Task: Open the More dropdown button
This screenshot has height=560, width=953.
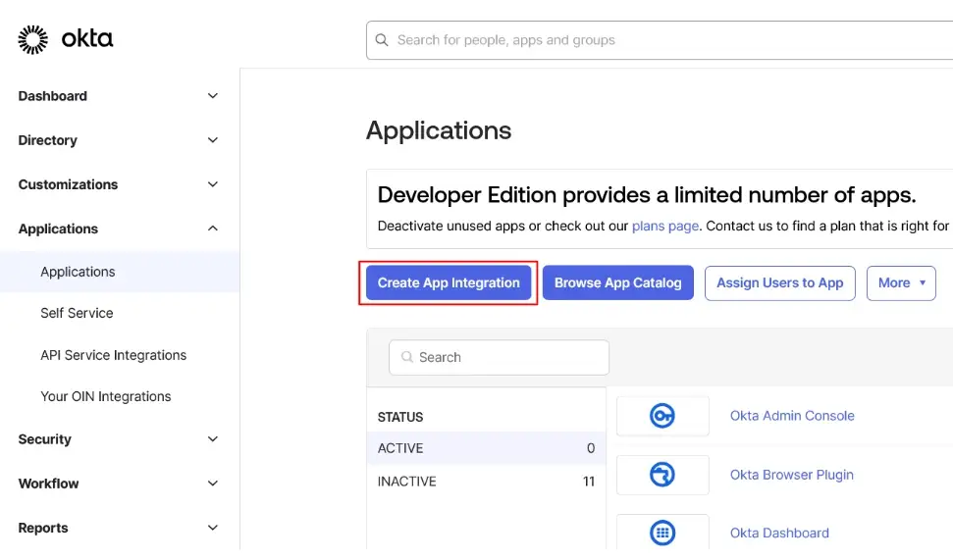Action: tap(901, 283)
